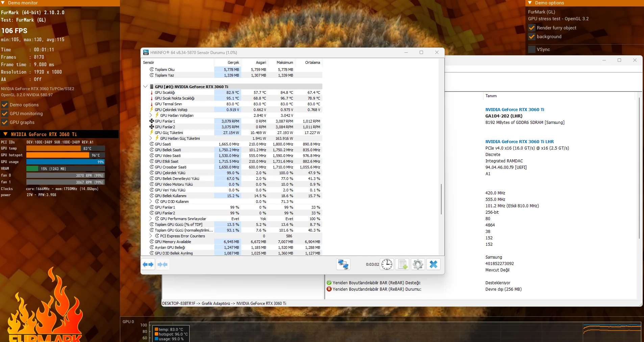This screenshot has width=644, height=342.
Task: Enable the VSync checkbox
Action: click(532, 49)
